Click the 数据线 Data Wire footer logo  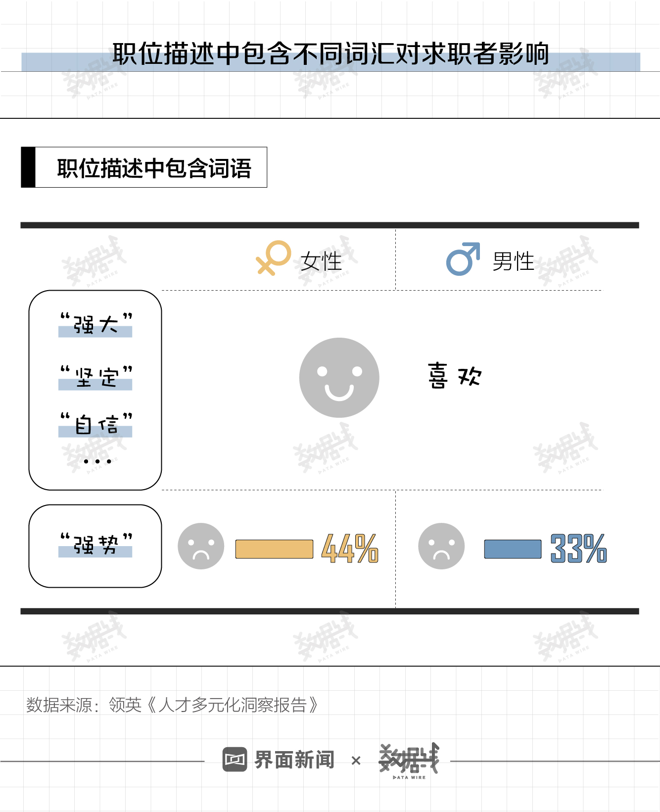coord(409,760)
